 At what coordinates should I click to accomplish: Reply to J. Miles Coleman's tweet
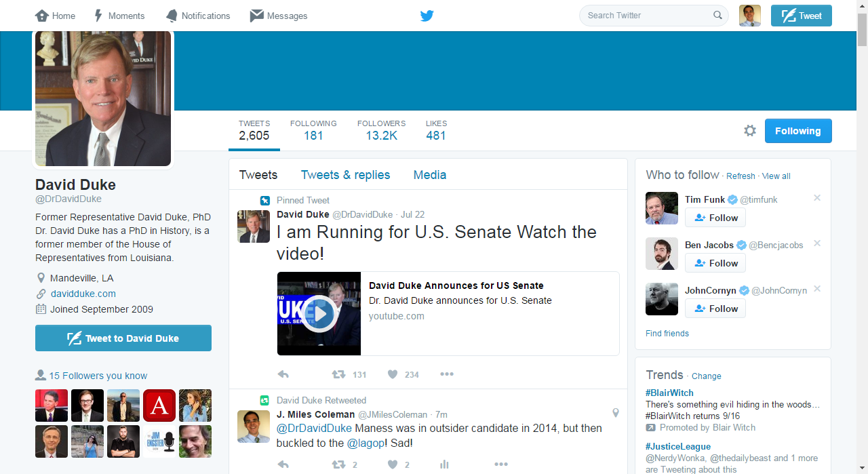pos(283,465)
